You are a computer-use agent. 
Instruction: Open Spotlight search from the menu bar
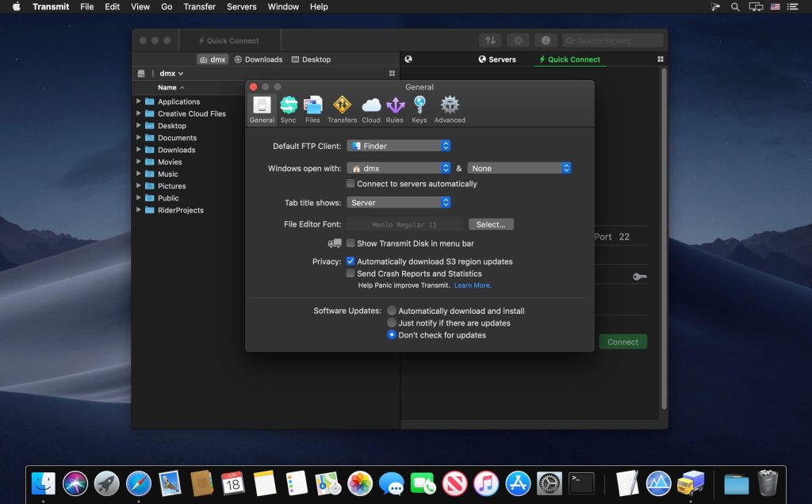(734, 6)
